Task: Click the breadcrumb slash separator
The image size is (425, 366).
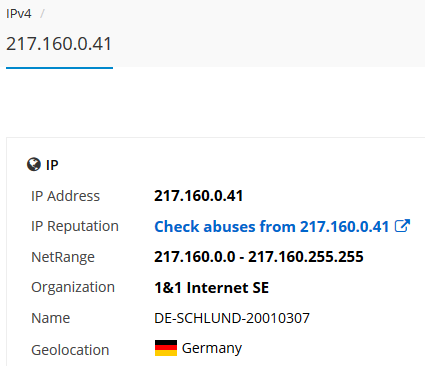Action: point(42,14)
